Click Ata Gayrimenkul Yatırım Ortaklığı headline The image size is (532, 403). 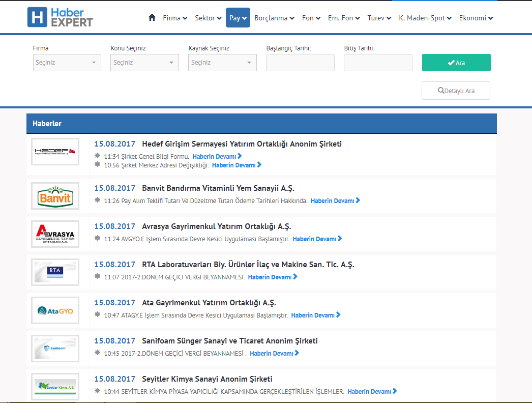tap(209, 303)
